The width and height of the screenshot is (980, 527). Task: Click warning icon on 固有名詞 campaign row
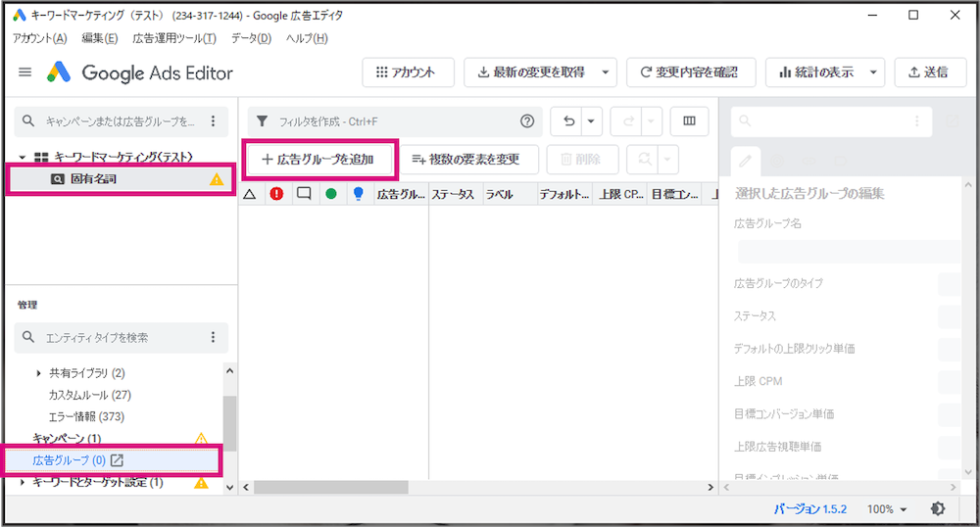pyautogui.click(x=217, y=180)
